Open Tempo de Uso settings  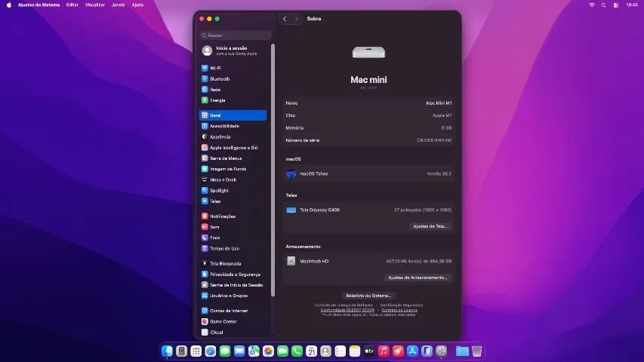[x=233, y=248]
